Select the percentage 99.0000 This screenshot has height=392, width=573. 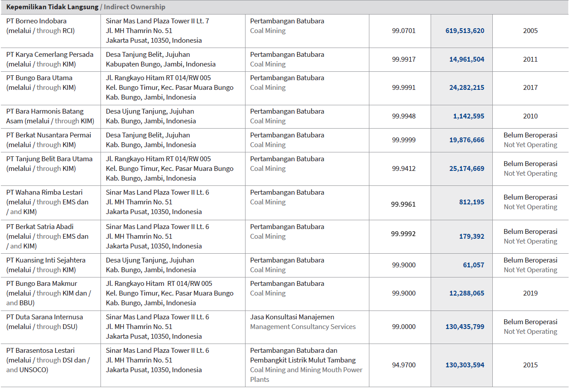404,327
